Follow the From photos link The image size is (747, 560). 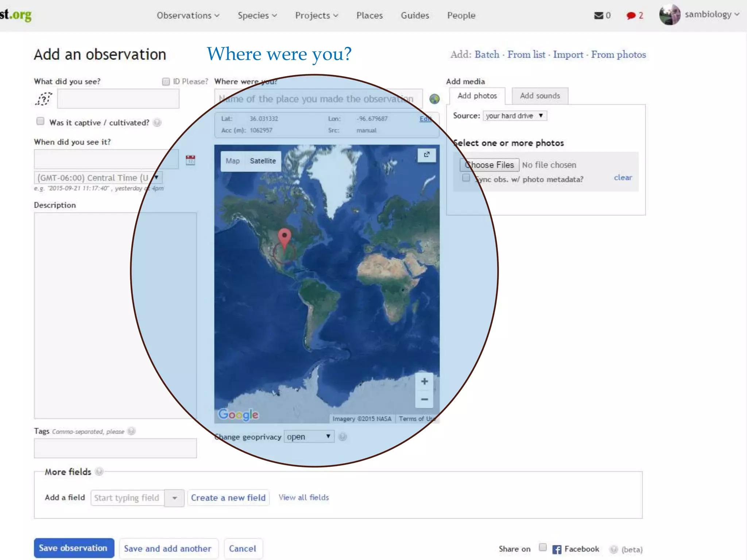(x=618, y=55)
